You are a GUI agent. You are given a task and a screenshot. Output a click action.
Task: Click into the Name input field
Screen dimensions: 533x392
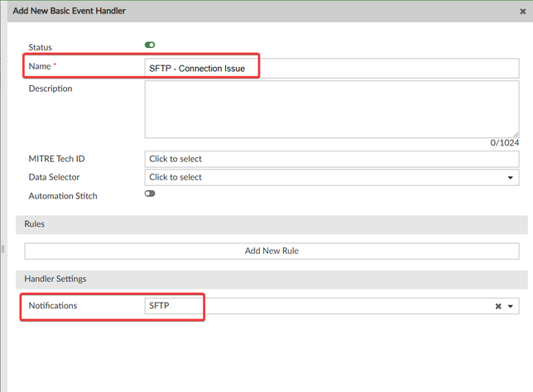click(x=332, y=69)
